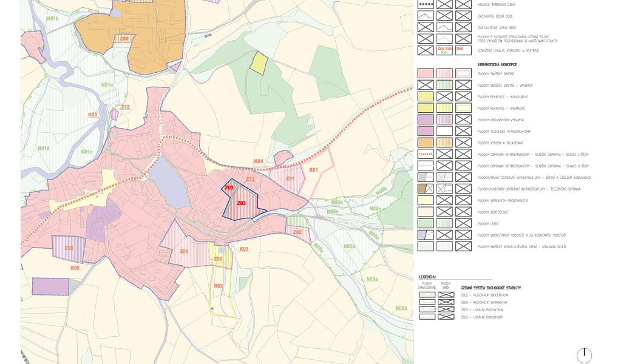Click the heading 'ÚZEMNÍ SYSTÉM EKOLOGICKÉ STABILITY'

coord(491,288)
